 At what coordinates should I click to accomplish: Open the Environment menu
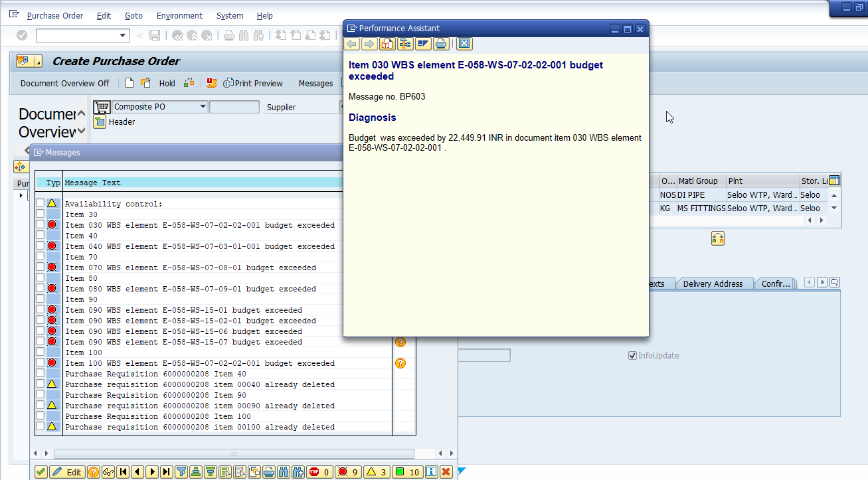(x=179, y=15)
